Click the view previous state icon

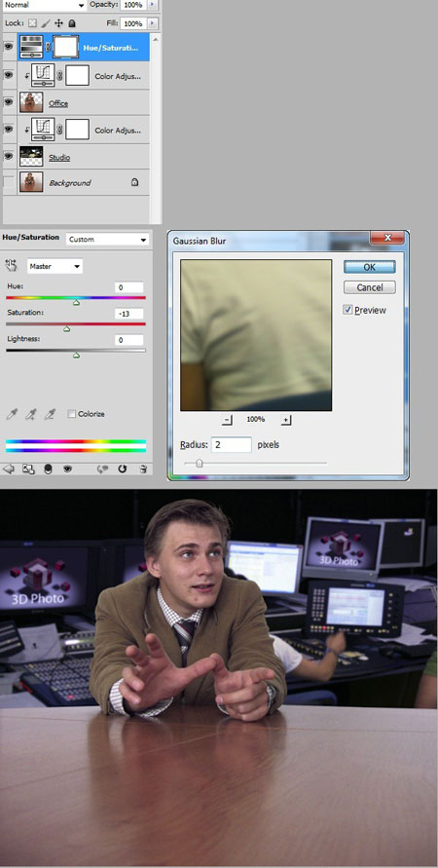(102, 469)
